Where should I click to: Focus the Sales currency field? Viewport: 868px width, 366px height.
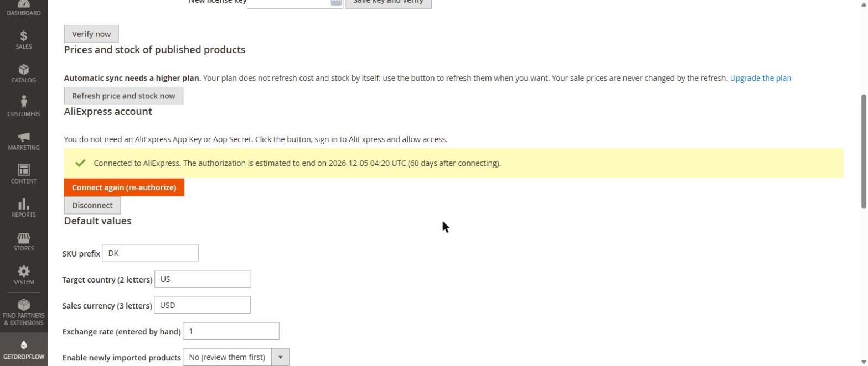pos(202,305)
